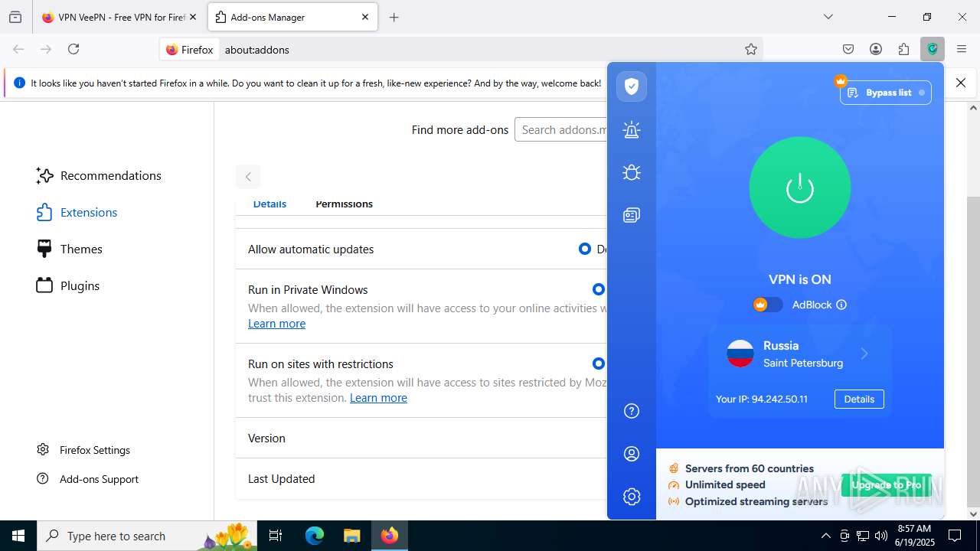Turn off VPN with the green power button

coord(800,187)
